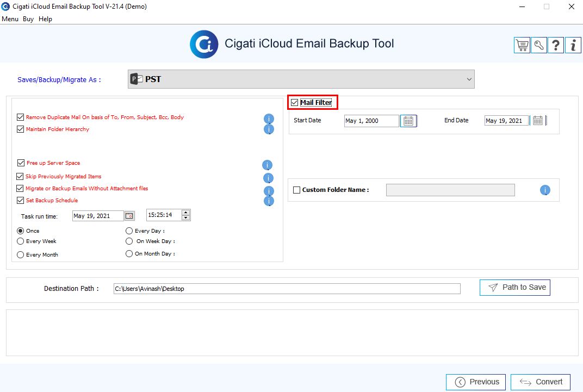Uncheck Free up Server Space
The width and height of the screenshot is (583, 392).
pyautogui.click(x=21, y=163)
